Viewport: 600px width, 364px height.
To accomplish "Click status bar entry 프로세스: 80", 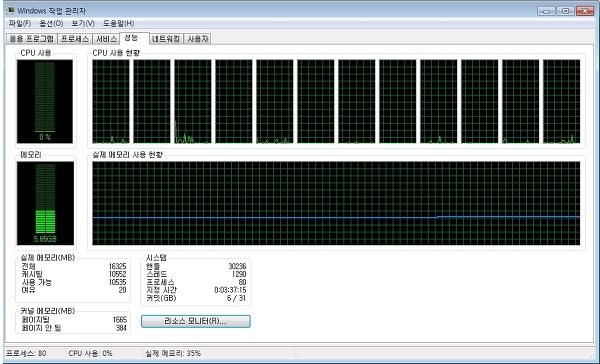I will (x=26, y=353).
